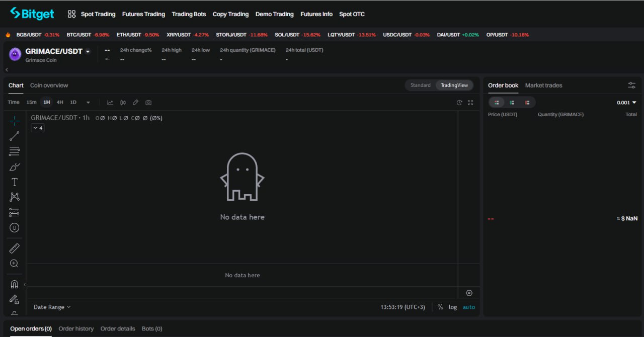The height and width of the screenshot is (337, 644).
Task: Open Demo Trading menu
Action: pos(274,14)
